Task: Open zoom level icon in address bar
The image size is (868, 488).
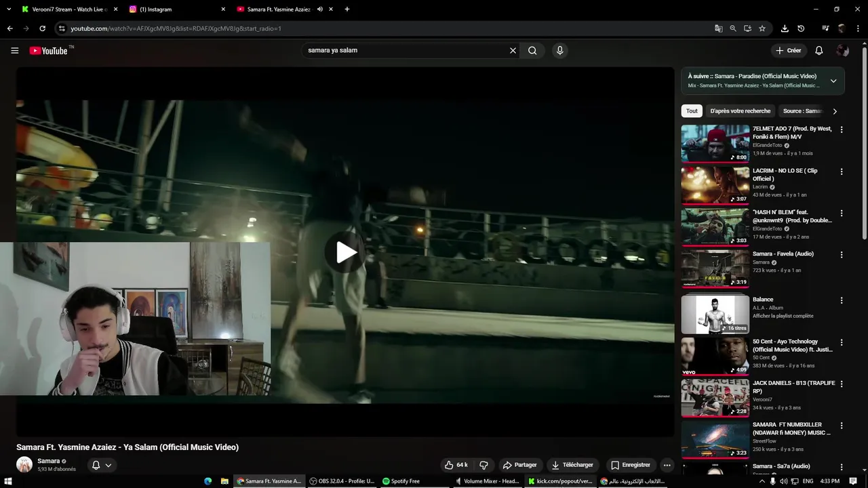Action: pos(733,28)
